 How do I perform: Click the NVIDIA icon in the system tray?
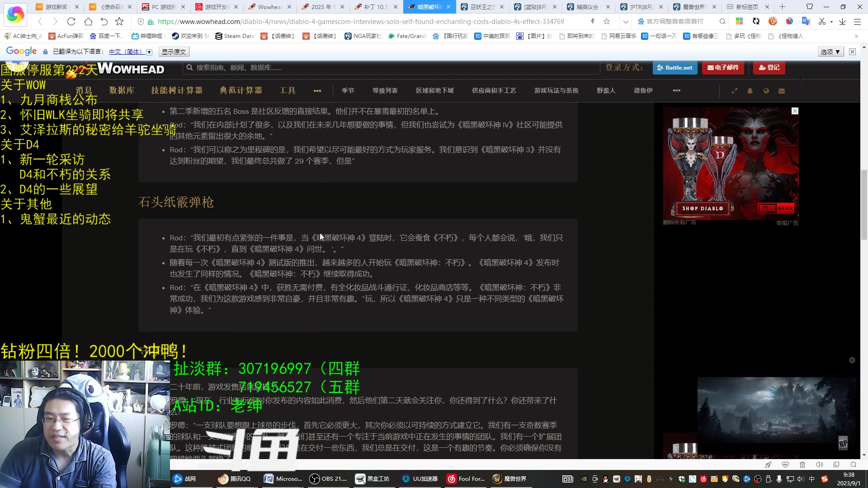[584, 479]
